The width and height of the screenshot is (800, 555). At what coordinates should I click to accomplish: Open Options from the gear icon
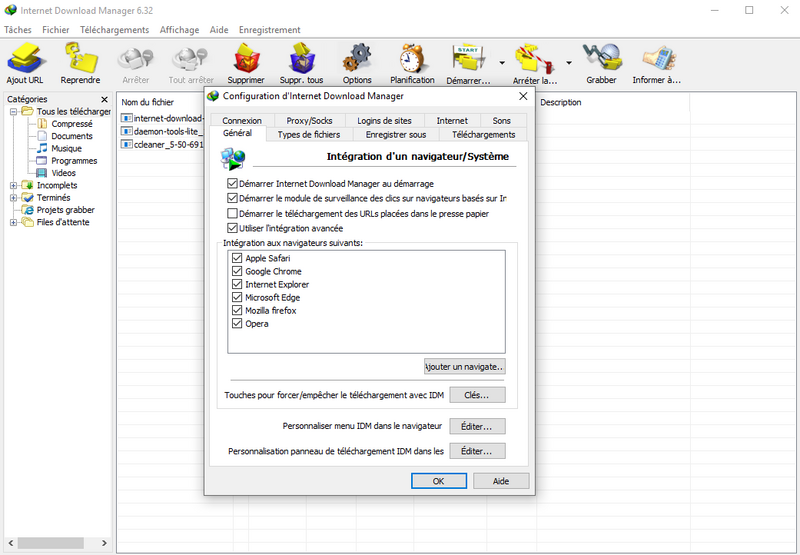click(x=357, y=58)
